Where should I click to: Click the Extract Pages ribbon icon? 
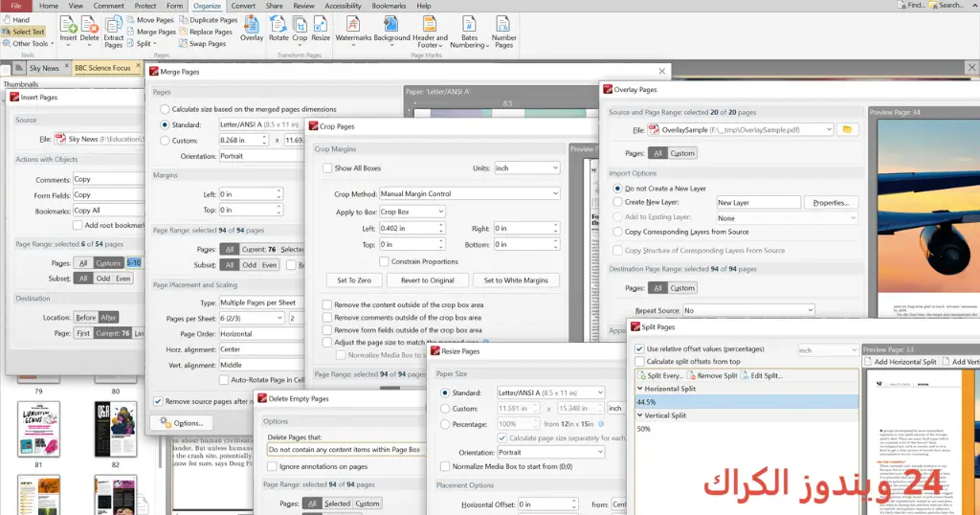coord(113,33)
